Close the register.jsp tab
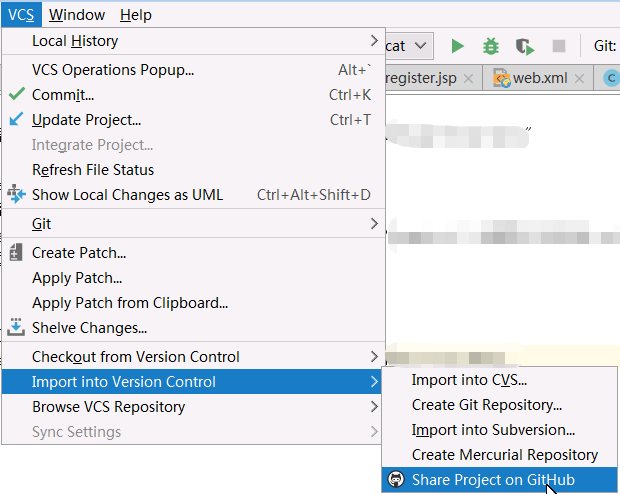The width and height of the screenshot is (620, 494). click(x=468, y=78)
